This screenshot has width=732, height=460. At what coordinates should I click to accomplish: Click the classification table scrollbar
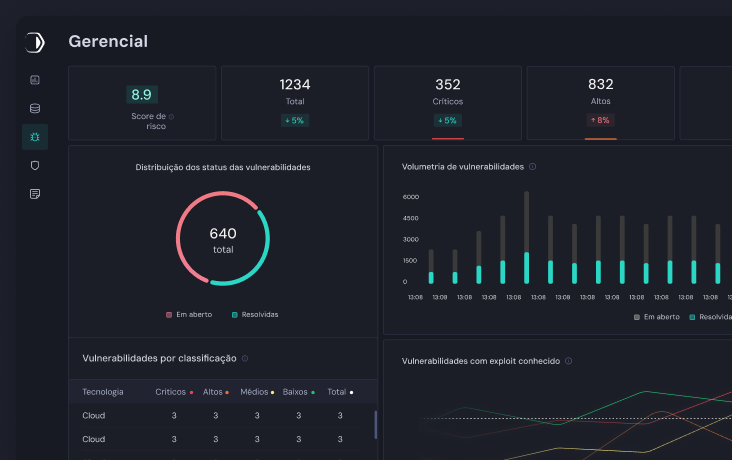tap(375, 424)
